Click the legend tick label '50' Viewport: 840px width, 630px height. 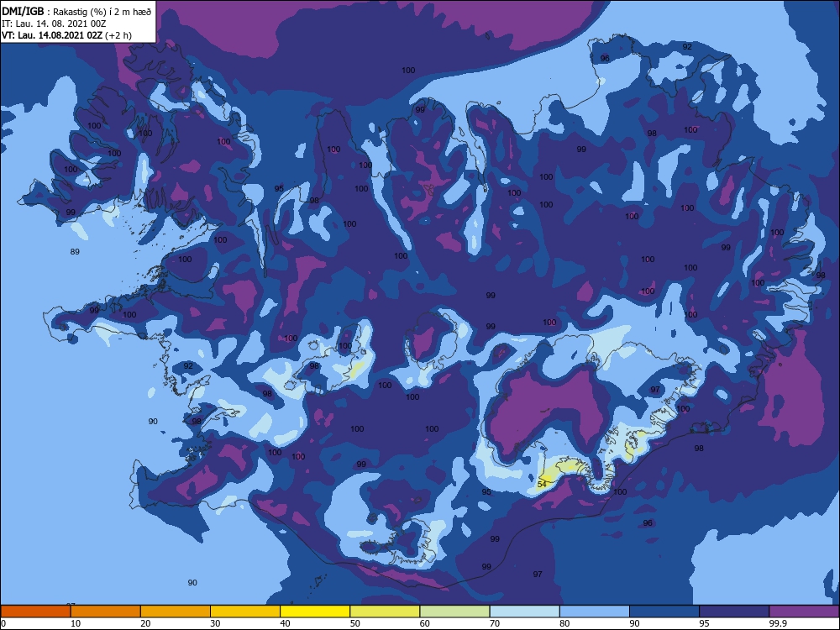[x=354, y=623]
